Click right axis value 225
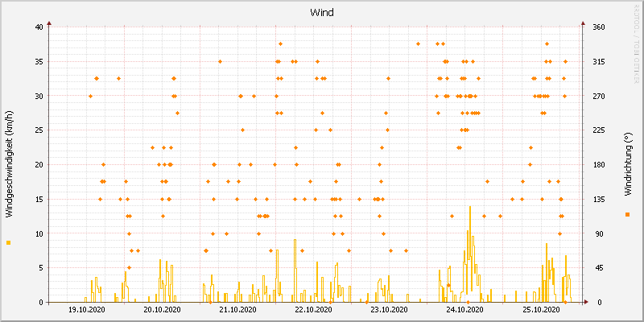644x322 pixels. coord(599,130)
